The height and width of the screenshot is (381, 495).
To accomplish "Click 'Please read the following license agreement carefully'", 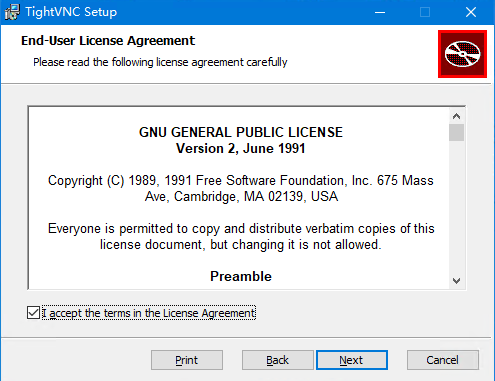I will click(160, 62).
